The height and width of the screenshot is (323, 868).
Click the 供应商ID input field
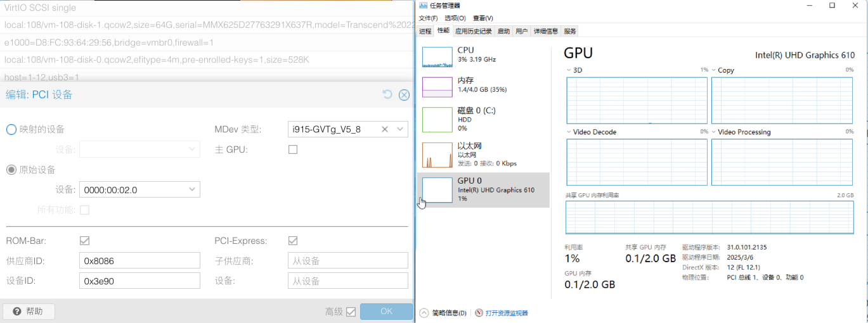click(x=139, y=261)
